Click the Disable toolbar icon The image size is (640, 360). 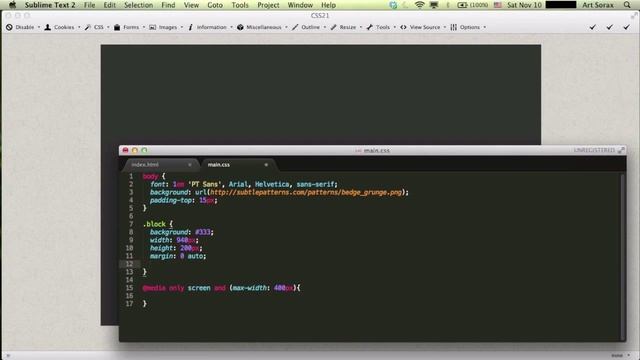(x=9, y=27)
